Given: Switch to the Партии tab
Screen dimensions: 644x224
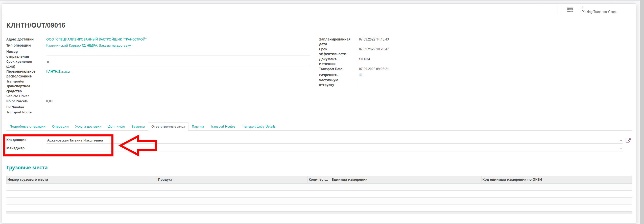Looking at the screenshot, I should pyautogui.click(x=198, y=127).
